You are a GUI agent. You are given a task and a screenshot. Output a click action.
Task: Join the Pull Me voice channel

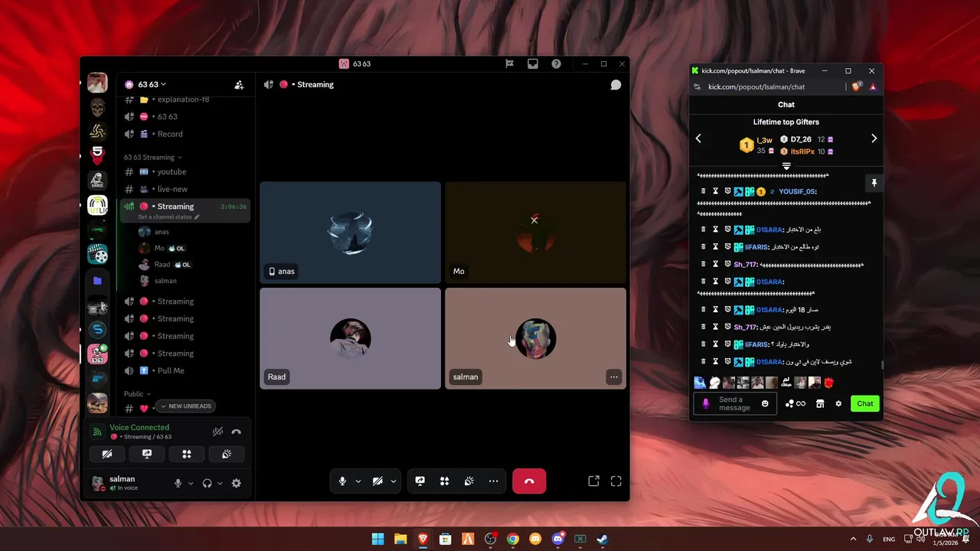[187, 370]
